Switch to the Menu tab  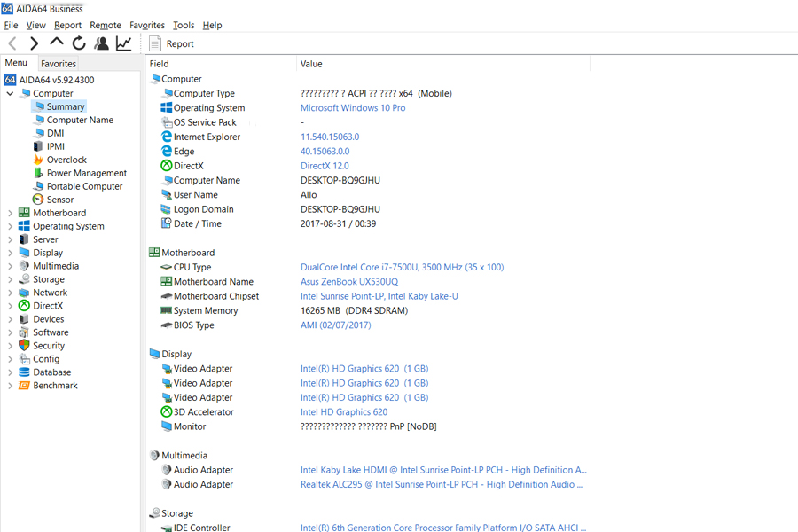16,63
